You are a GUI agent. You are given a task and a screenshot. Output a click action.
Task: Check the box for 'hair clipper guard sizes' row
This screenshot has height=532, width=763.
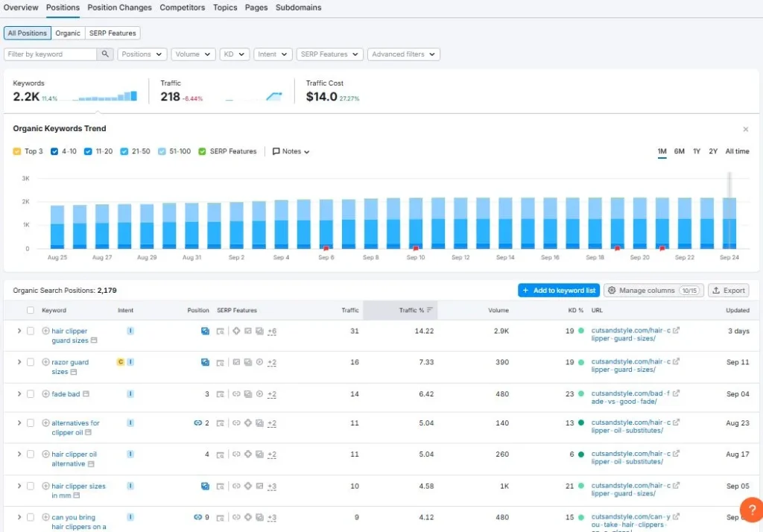pyautogui.click(x=30, y=331)
